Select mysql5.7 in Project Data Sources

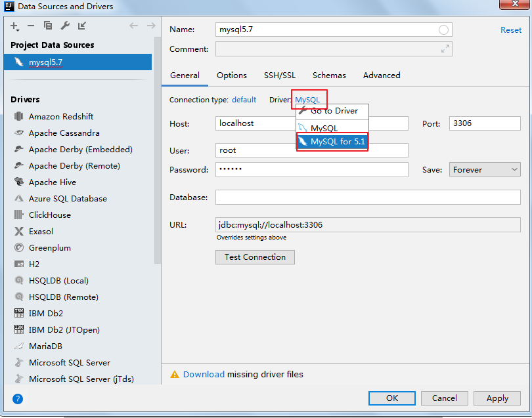pos(78,62)
